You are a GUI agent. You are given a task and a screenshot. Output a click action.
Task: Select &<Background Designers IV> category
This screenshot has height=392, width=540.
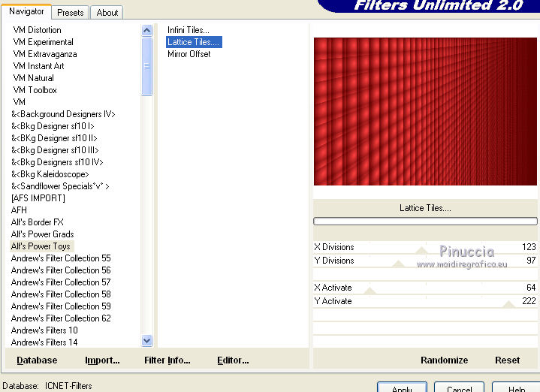click(63, 114)
